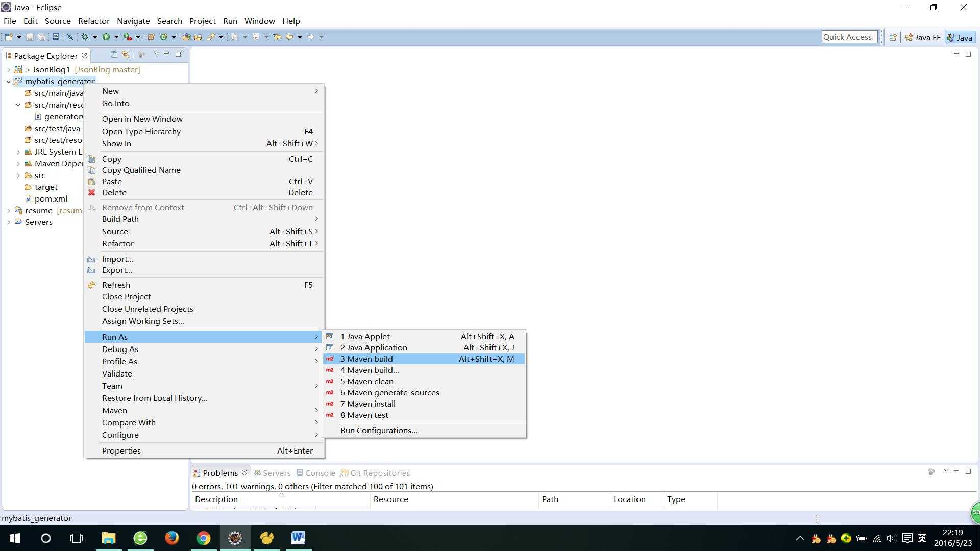Open the Refactor menu in the menu bar
The height and width of the screenshot is (551, 980).
point(93,21)
